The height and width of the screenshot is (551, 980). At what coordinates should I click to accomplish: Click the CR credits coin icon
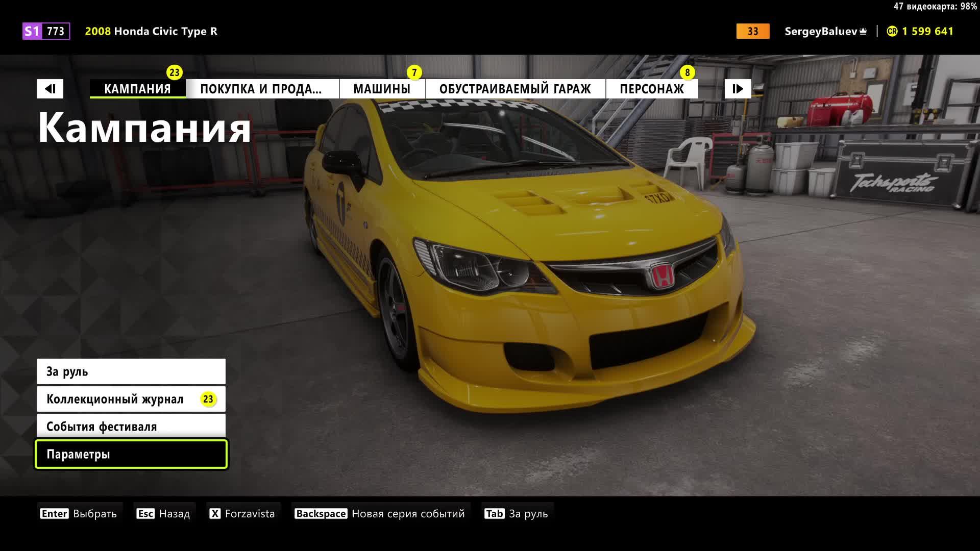[892, 31]
